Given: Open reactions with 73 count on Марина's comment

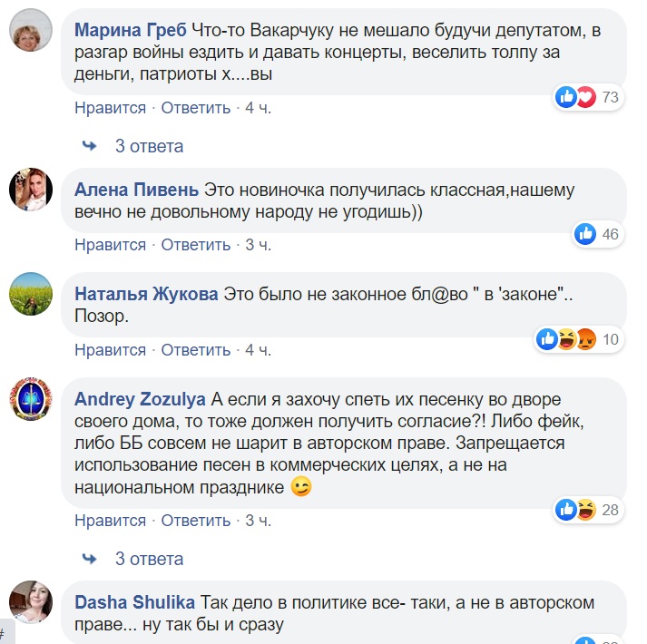Looking at the screenshot, I should point(588,97).
